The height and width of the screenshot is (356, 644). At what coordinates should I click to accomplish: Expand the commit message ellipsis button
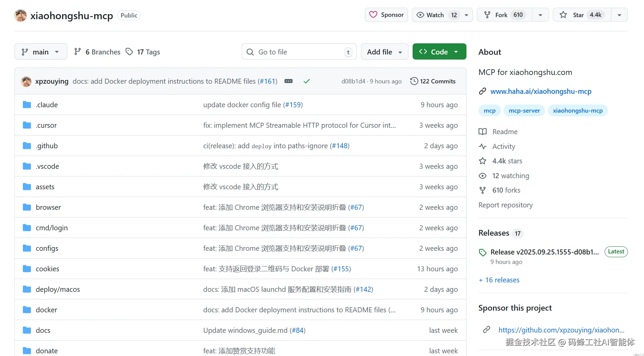tap(289, 81)
